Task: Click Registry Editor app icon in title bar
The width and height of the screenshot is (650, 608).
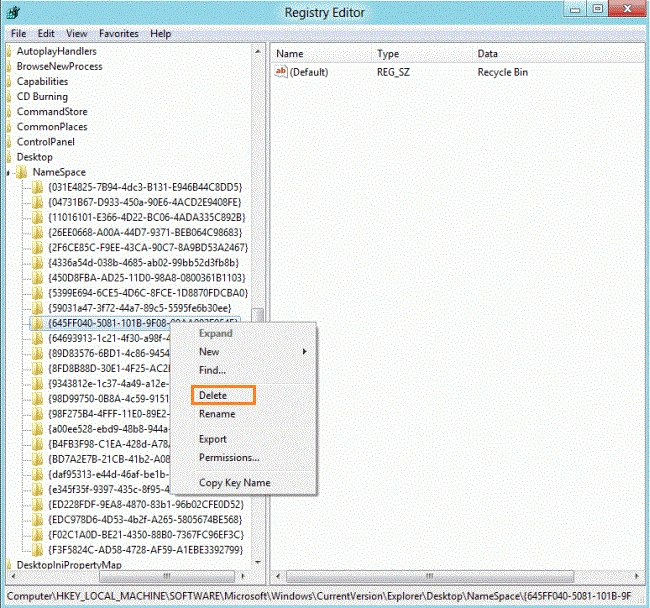Action: pyautogui.click(x=14, y=12)
